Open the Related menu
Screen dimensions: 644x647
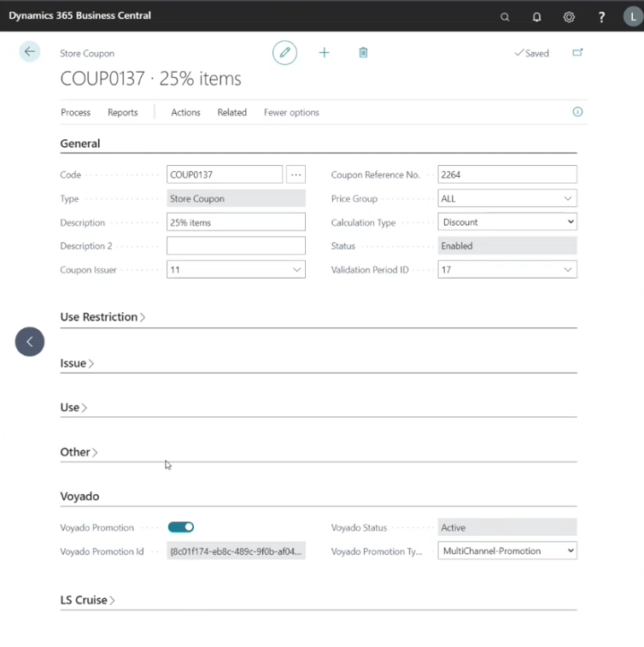tap(232, 112)
